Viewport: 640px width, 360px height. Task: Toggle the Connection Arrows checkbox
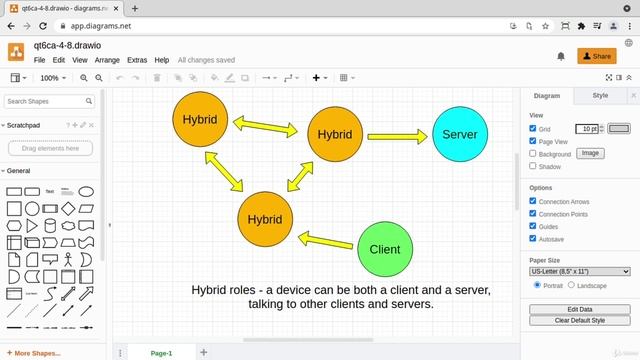(533, 201)
